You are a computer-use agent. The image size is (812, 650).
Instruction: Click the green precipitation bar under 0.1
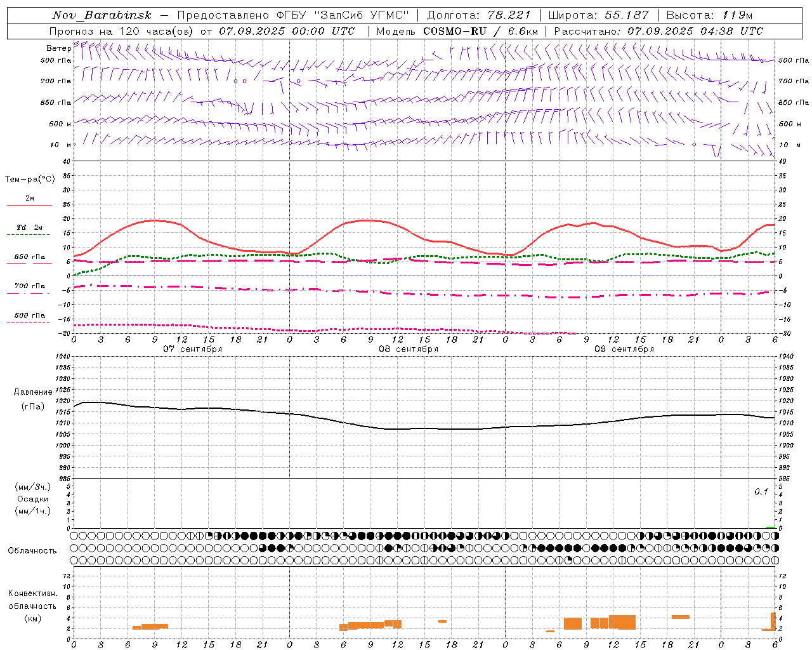770,527
